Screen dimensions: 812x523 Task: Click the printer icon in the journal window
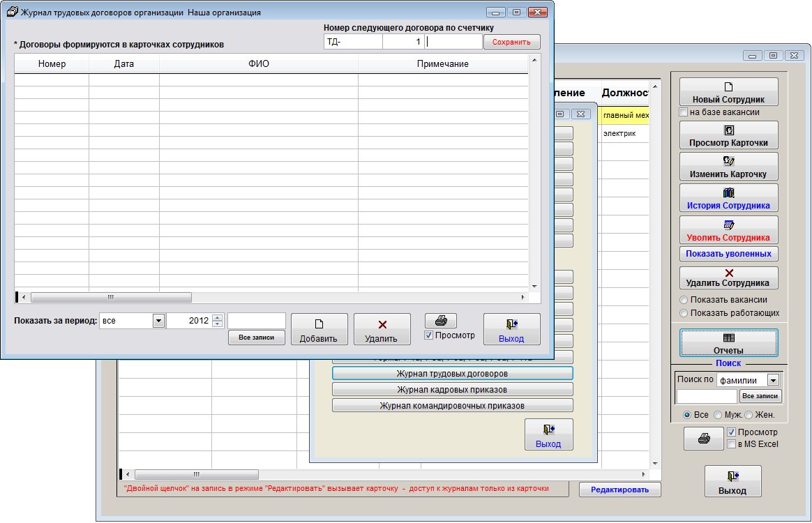click(x=441, y=321)
